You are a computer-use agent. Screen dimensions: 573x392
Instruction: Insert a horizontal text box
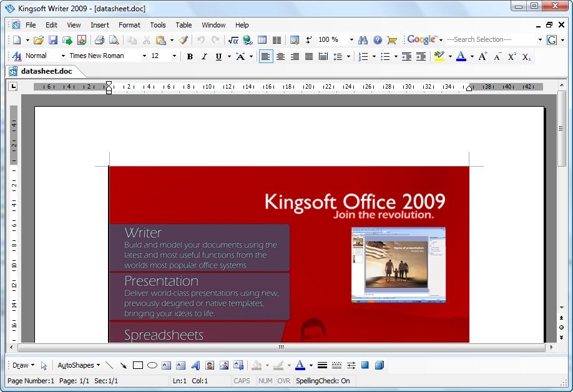point(166,365)
